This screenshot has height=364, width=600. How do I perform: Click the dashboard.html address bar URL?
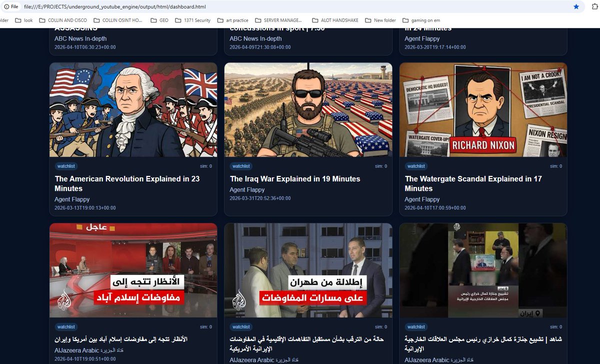pyautogui.click(x=114, y=7)
